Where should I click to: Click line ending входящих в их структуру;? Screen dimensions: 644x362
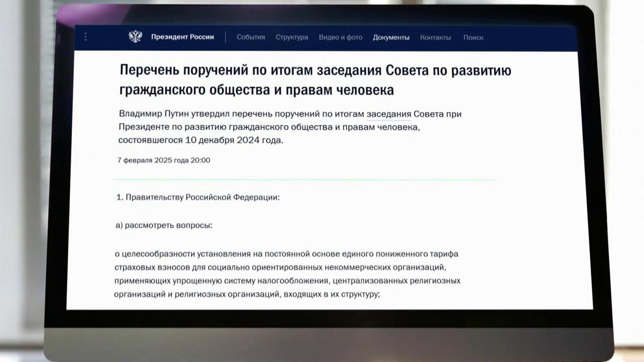coord(247,293)
